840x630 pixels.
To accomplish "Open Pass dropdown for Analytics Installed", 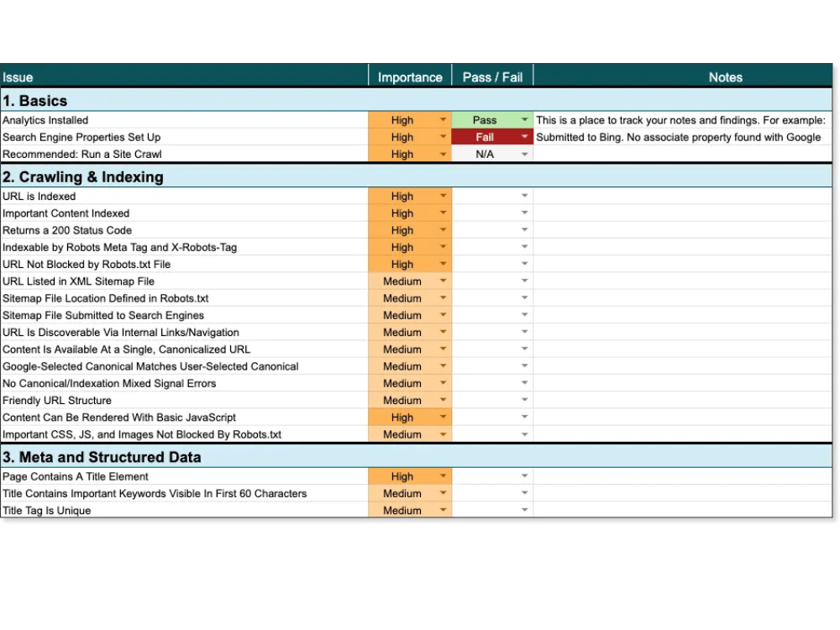I will pos(524,119).
